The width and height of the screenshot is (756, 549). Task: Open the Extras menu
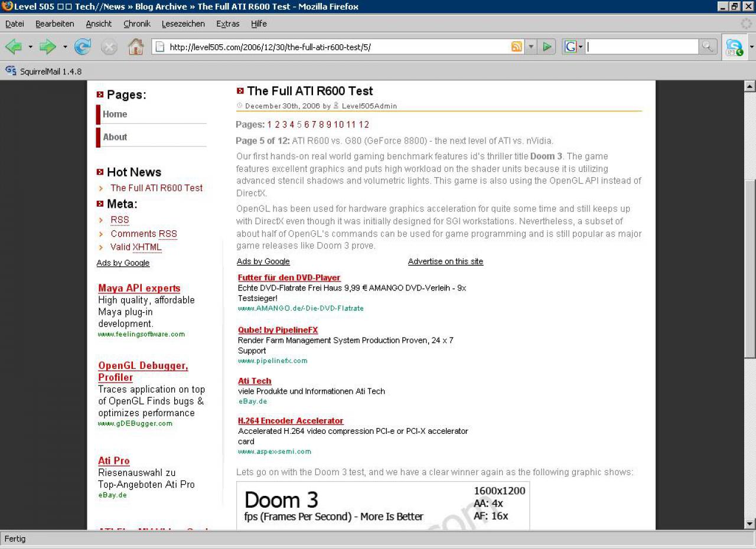[228, 24]
